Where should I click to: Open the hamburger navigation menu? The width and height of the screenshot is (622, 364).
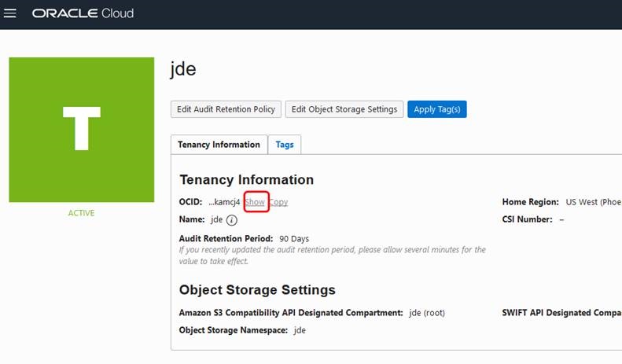pyautogui.click(x=10, y=13)
